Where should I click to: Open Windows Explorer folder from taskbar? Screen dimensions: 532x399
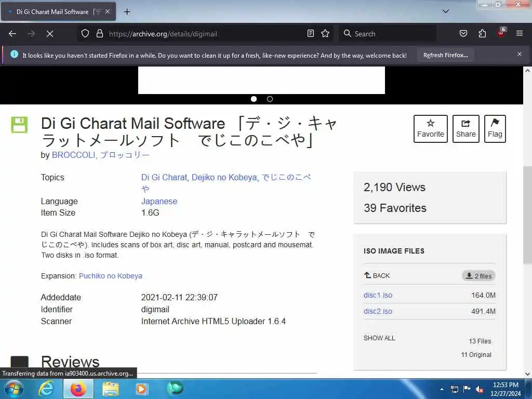pyautogui.click(x=111, y=389)
